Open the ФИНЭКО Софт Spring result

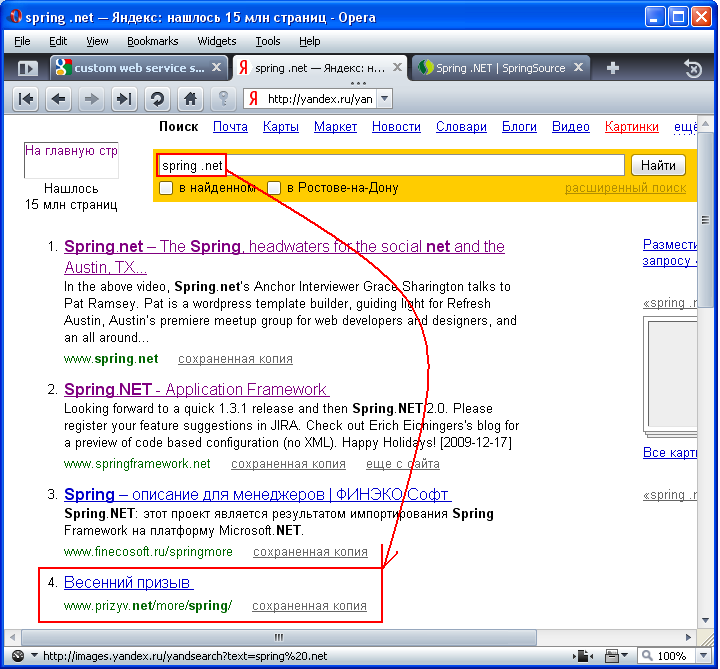click(x=257, y=495)
